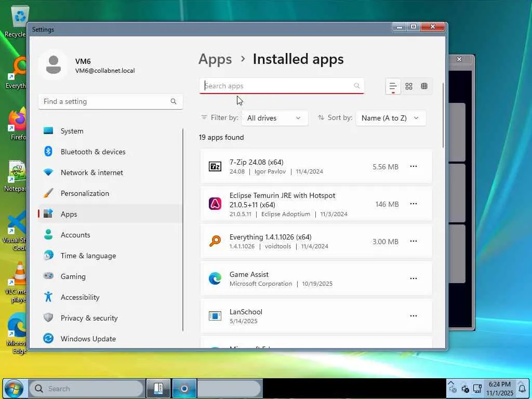532x399 pixels.
Task: Click the Windows Update refresh icon
Action: point(48,338)
